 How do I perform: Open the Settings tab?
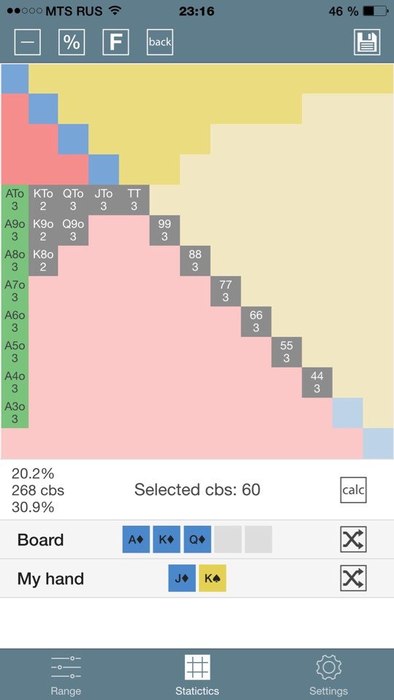(328, 675)
